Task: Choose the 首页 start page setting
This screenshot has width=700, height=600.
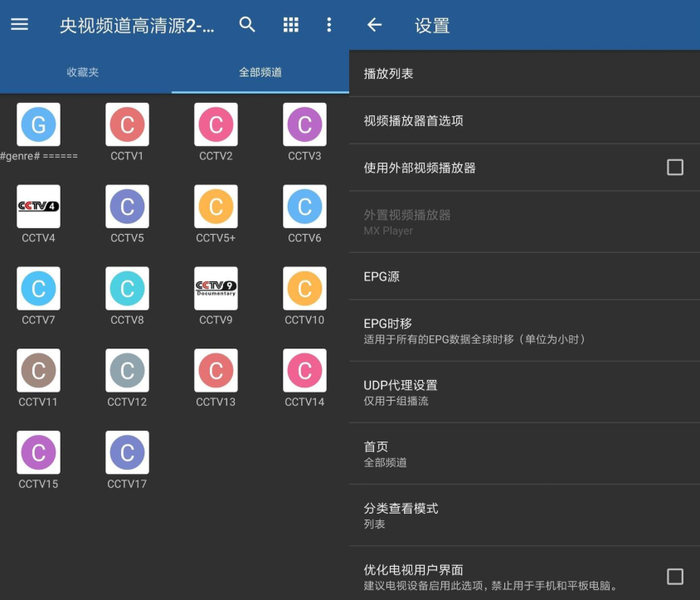Action: 524,454
